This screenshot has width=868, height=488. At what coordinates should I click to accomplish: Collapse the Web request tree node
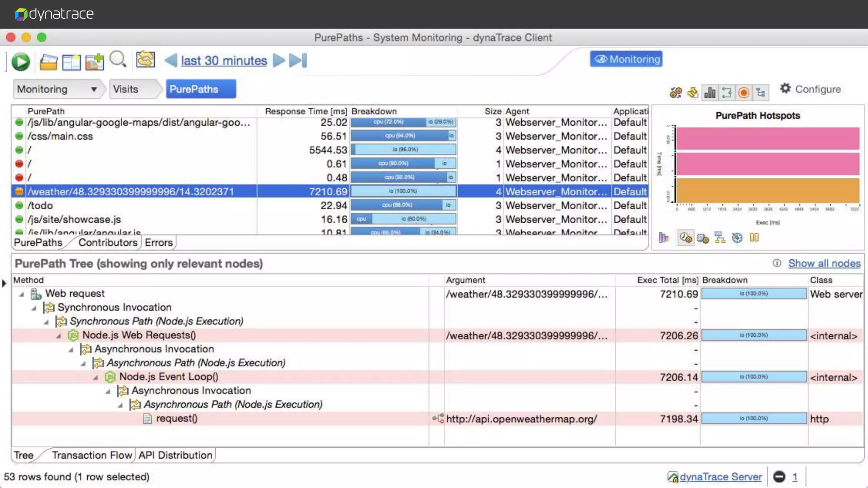[22, 294]
